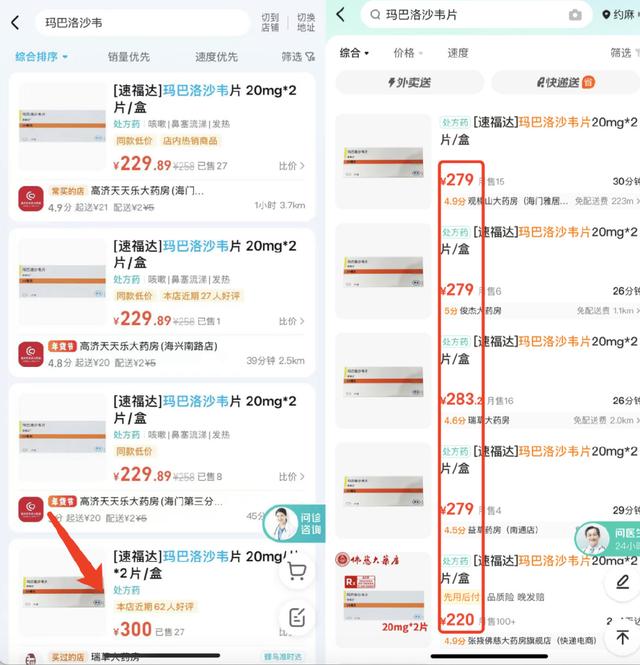Tap the back arrow in left app
Viewport: 640px width, 665px height.
16,22
